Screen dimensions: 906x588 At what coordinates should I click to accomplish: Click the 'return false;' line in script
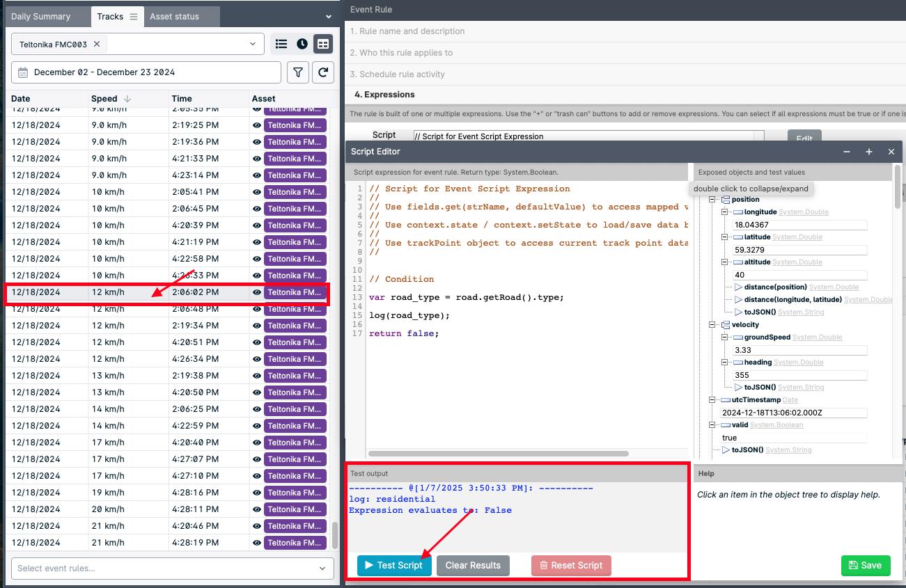[404, 333]
